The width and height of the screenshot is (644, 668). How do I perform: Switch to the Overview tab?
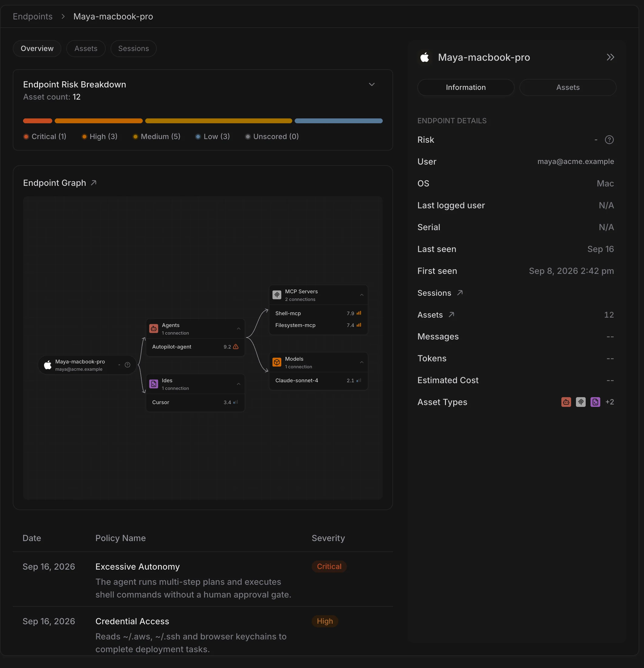pos(37,49)
